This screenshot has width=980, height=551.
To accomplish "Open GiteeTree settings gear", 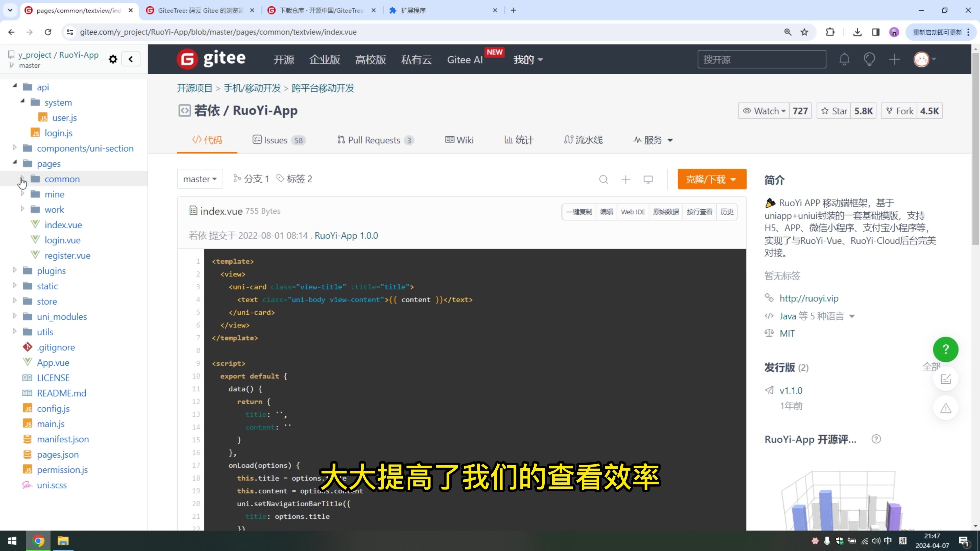I will click(113, 59).
